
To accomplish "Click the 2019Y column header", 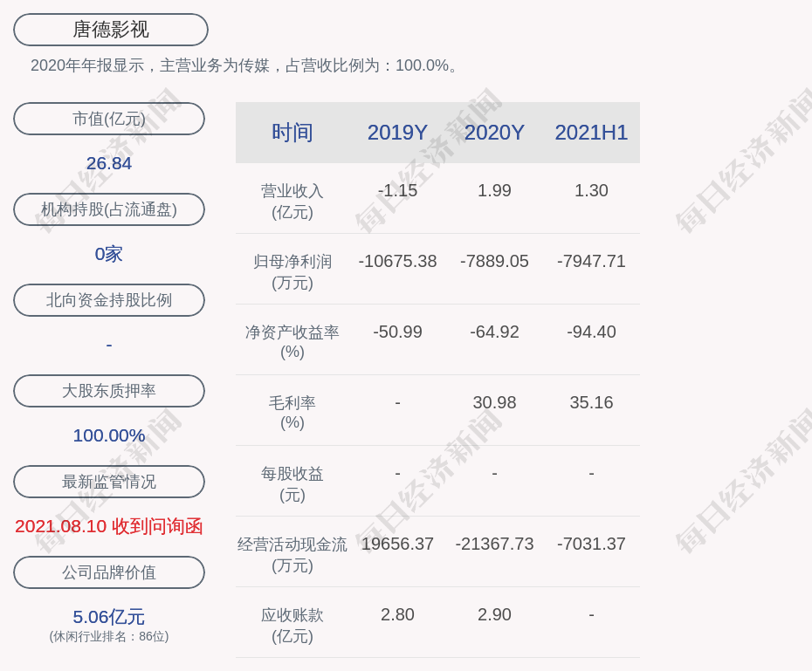I will coord(397,133).
